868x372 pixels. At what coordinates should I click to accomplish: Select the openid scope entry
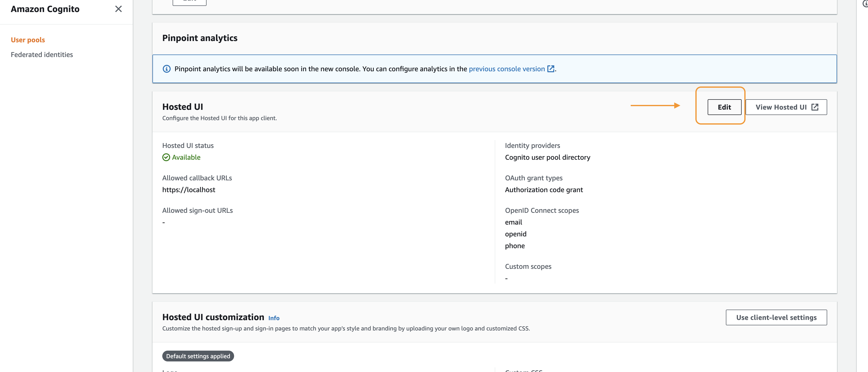pos(515,234)
